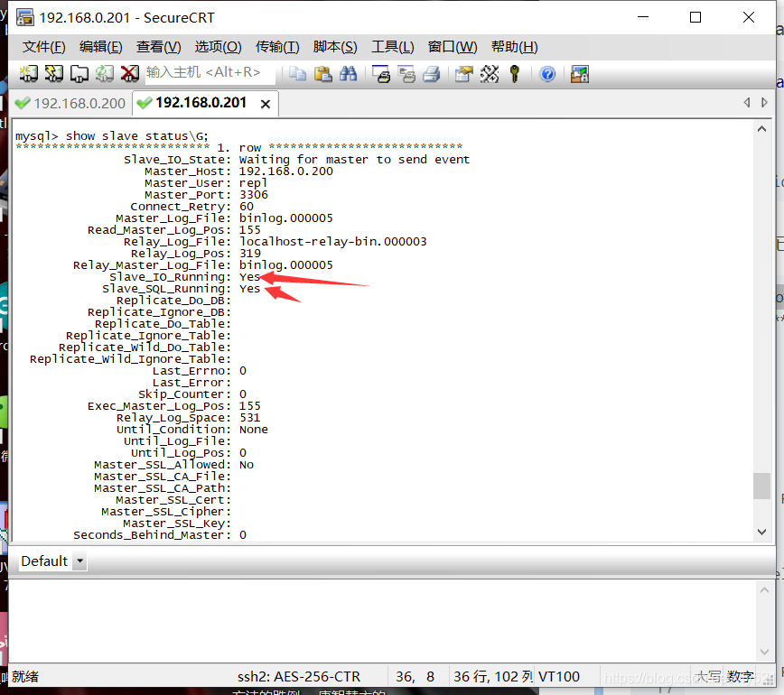The image size is (784, 695).
Task: Click the Disconnect red X icon
Action: (130, 73)
